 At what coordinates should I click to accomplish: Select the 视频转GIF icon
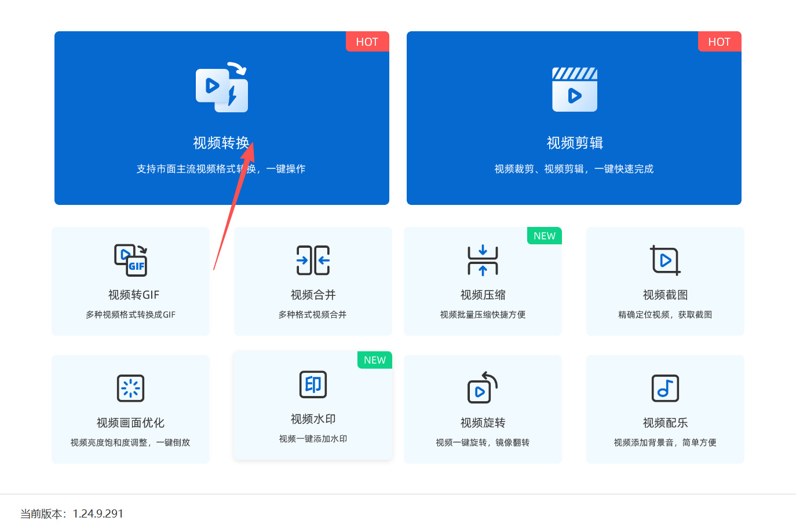click(x=131, y=261)
